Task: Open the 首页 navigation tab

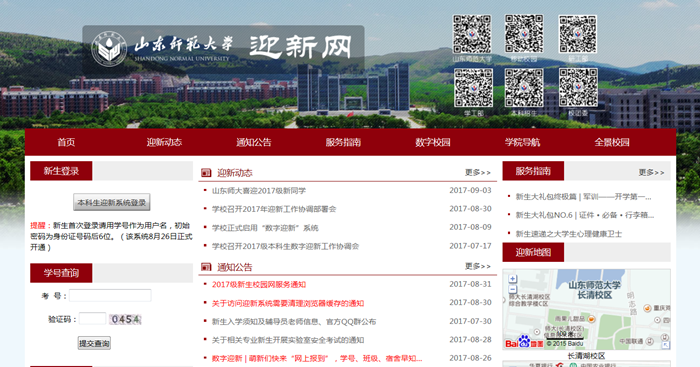Action: pos(66,142)
